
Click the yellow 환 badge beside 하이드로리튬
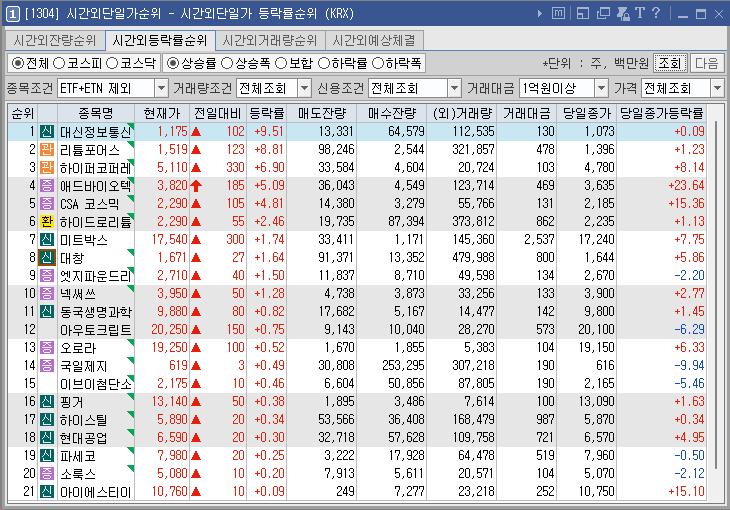pos(47,222)
